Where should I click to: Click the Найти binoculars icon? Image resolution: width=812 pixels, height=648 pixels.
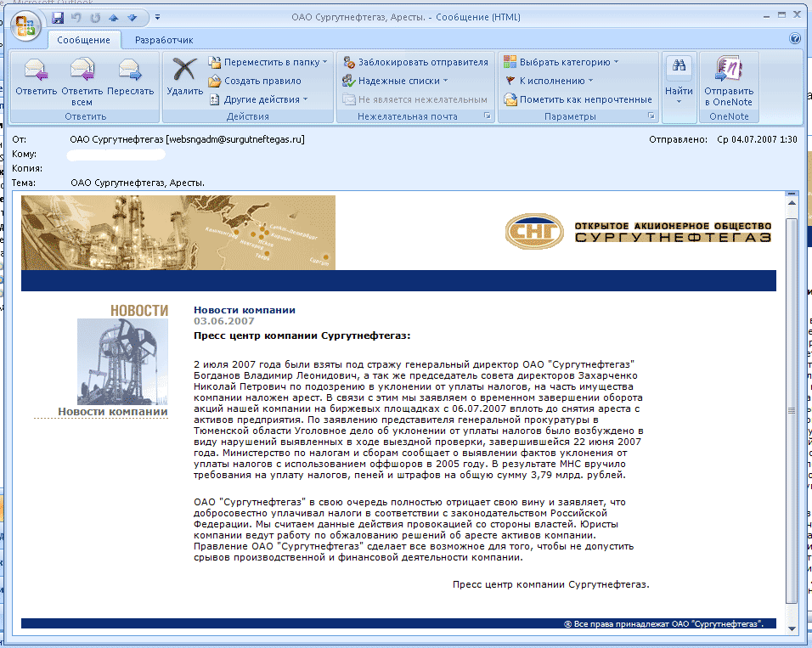(679, 65)
